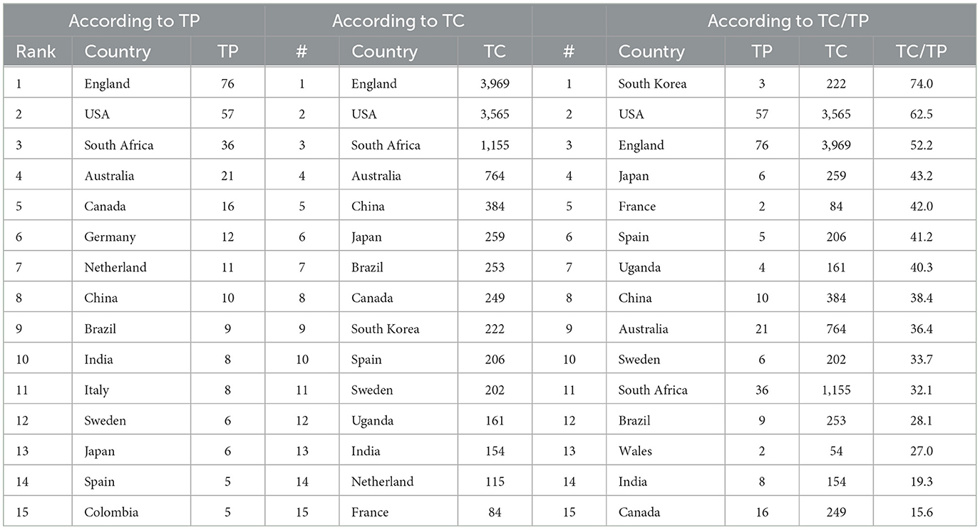Click the 'According to TP' header
Viewport: 980px width, 530px height.
click(133, 21)
